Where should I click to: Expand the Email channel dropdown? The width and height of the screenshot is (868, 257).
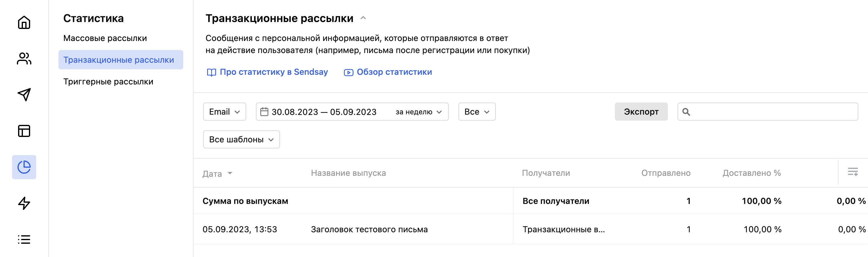pos(225,112)
